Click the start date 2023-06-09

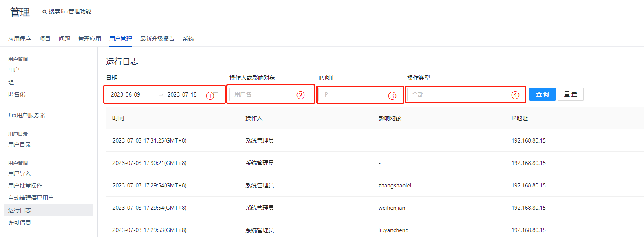(x=126, y=94)
